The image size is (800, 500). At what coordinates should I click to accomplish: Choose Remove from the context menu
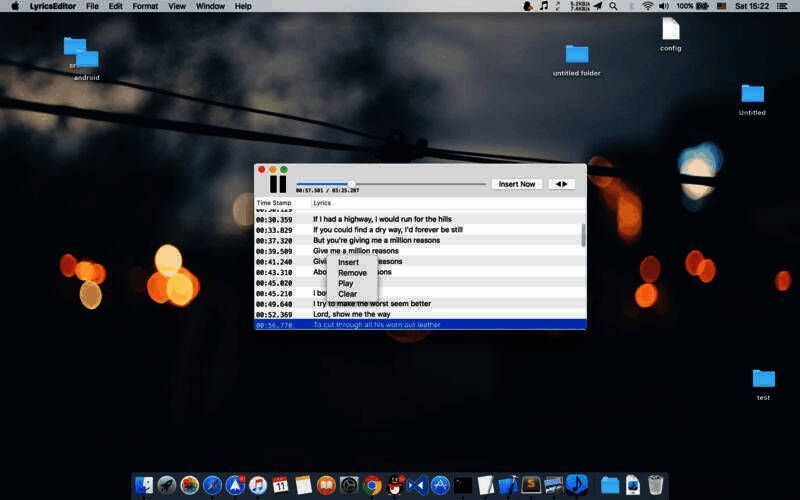point(352,273)
